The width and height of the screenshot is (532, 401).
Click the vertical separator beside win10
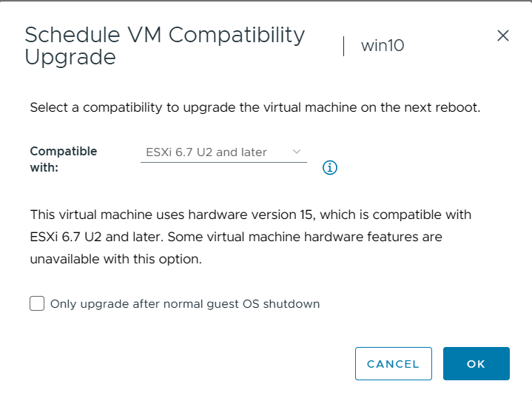(344, 46)
